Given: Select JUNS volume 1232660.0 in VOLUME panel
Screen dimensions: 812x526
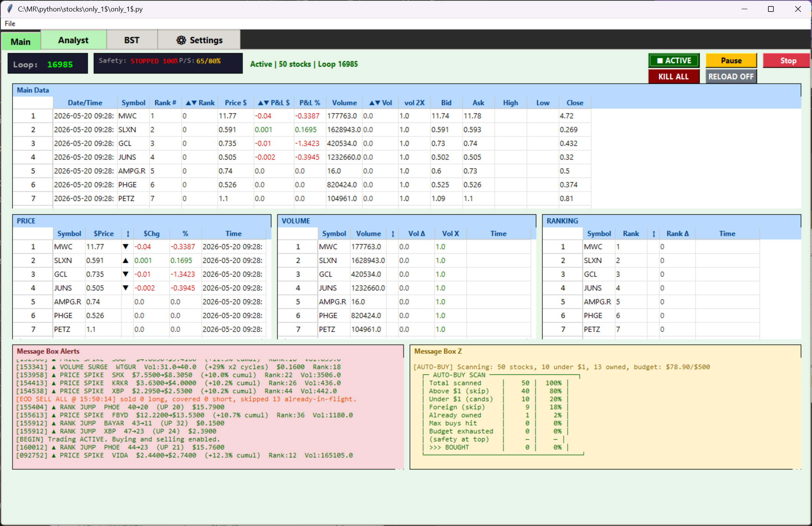Looking at the screenshot, I should 368,288.
